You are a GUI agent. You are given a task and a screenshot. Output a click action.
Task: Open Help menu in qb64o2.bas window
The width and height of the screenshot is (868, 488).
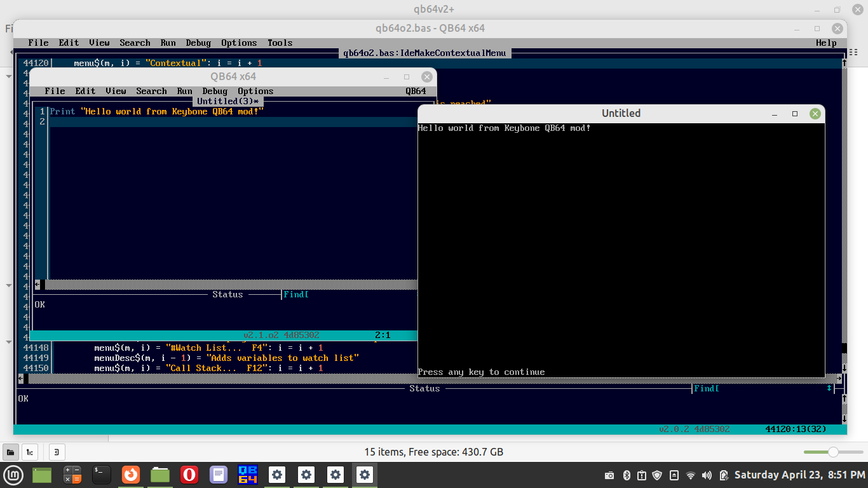[x=826, y=43]
